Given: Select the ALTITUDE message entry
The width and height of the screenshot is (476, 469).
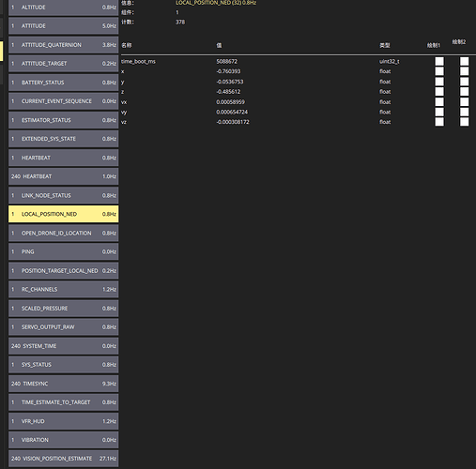Looking at the screenshot, I should 63,8.
